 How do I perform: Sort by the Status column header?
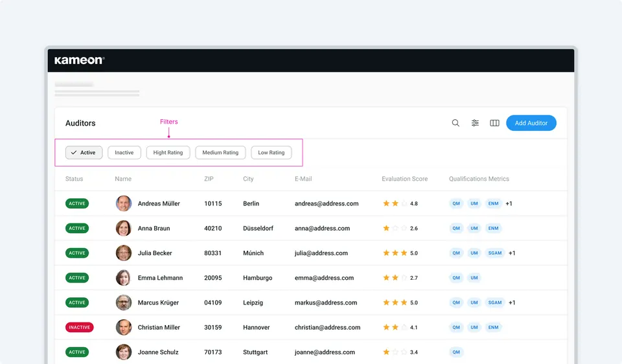(74, 179)
